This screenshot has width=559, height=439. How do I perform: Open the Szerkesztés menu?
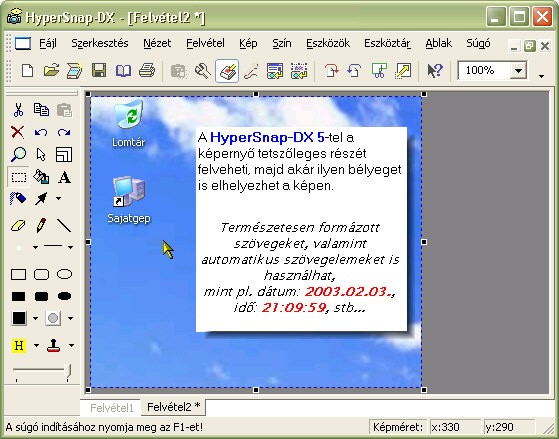[99, 44]
